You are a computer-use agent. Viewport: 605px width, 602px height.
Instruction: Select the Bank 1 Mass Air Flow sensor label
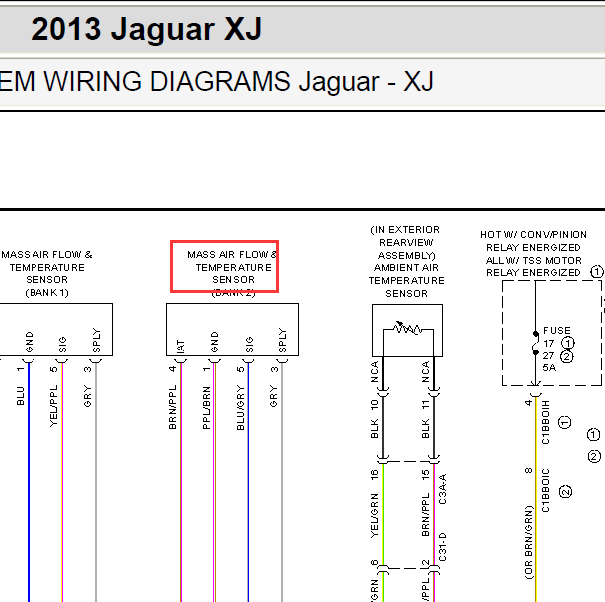(x=47, y=273)
